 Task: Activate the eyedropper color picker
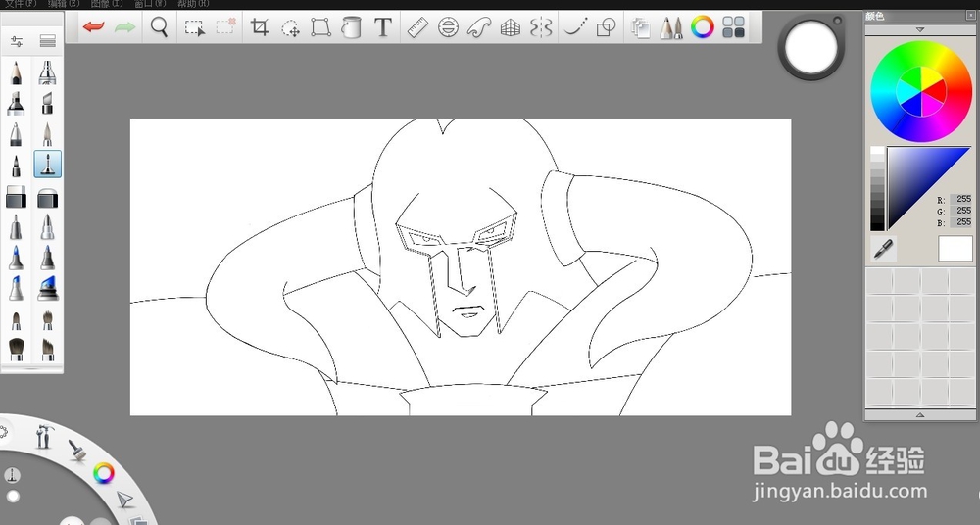pyautogui.click(x=883, y=249)
